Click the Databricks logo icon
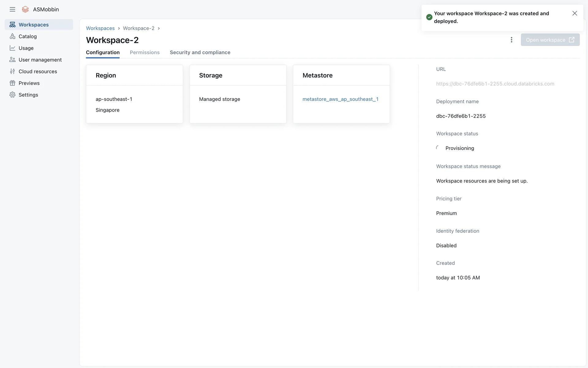This screenshot has height=368, width=588. pos(25,9)
